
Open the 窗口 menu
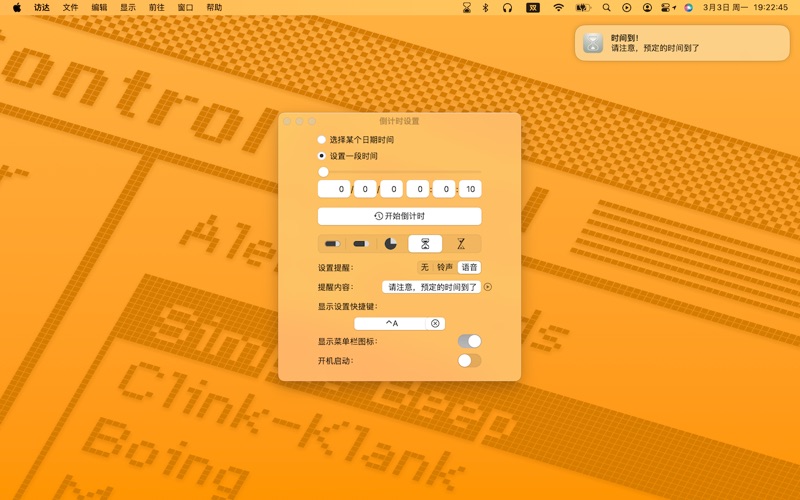(185, 8)
